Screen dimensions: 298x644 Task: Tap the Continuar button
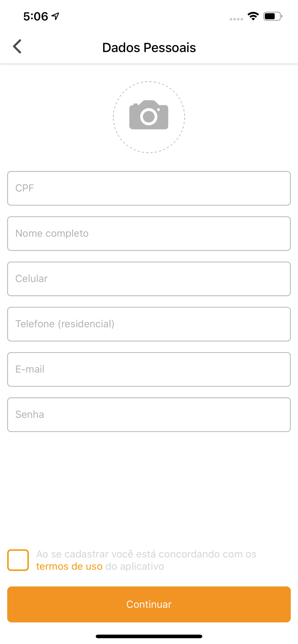(149, 604)
